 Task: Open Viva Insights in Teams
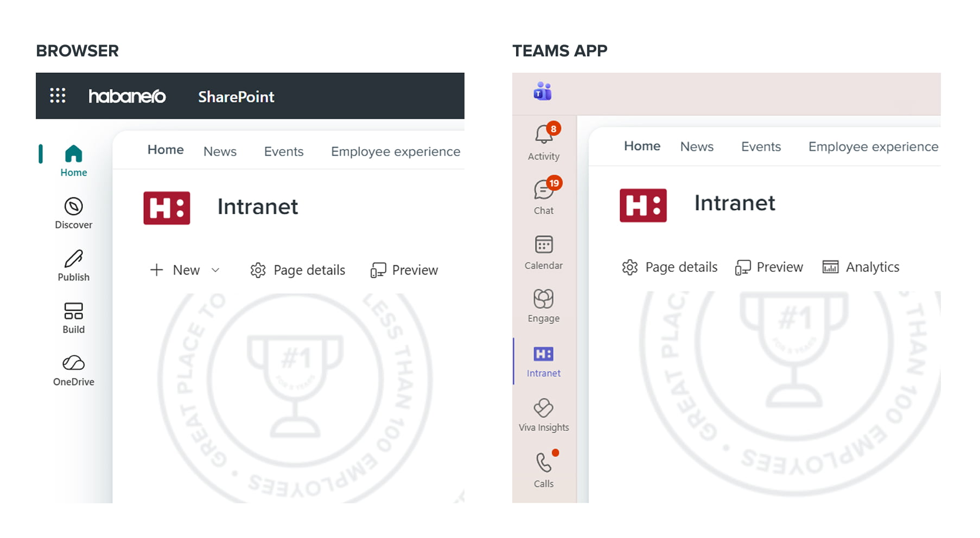pos(544,415)
